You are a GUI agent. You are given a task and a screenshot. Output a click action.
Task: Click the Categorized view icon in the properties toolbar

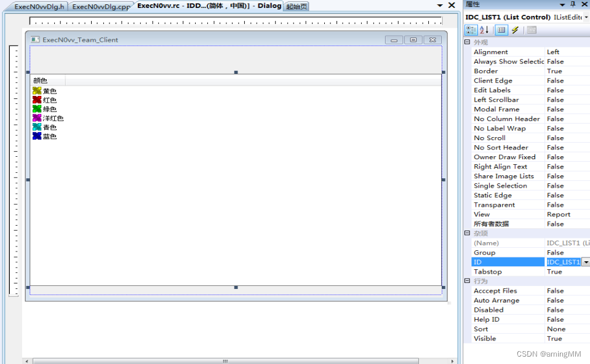tap(471, 30)
